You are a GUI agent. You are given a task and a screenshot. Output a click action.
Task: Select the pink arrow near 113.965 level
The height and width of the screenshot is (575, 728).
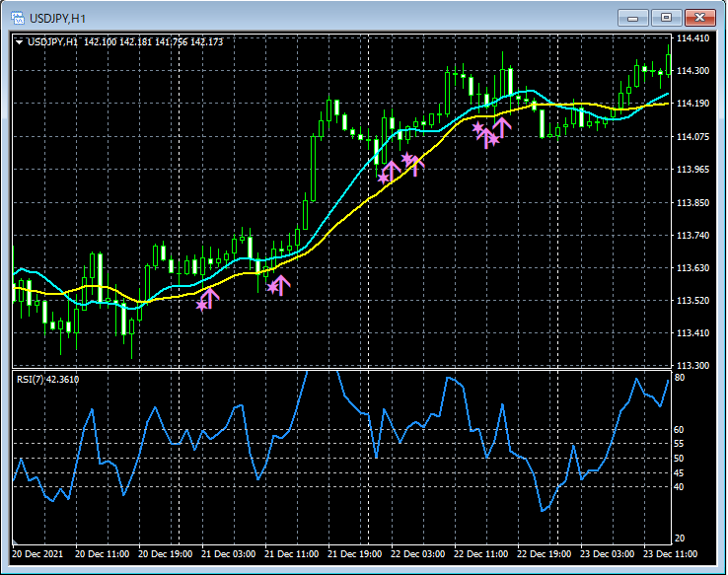[392, 171]
